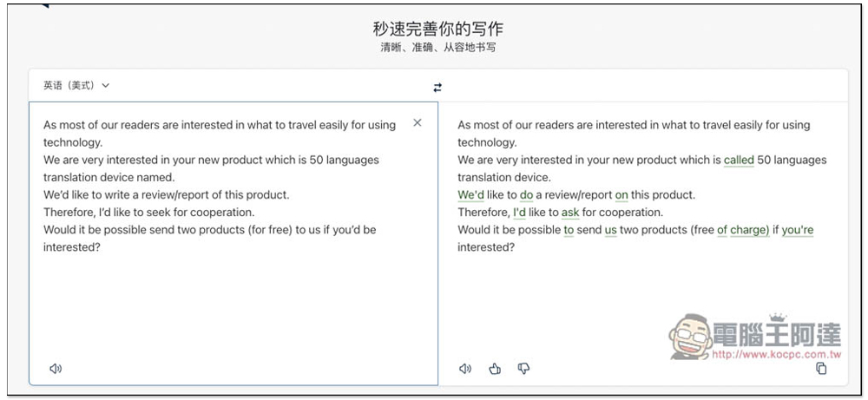This screenshot has width=868, height=400.
Task: Select the underlined word "you're"
Action: (798, 230)
